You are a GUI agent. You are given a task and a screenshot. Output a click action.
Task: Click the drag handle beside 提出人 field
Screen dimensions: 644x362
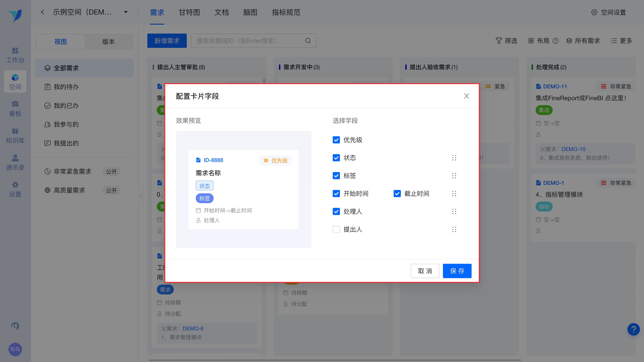click(x=454, y=229)
